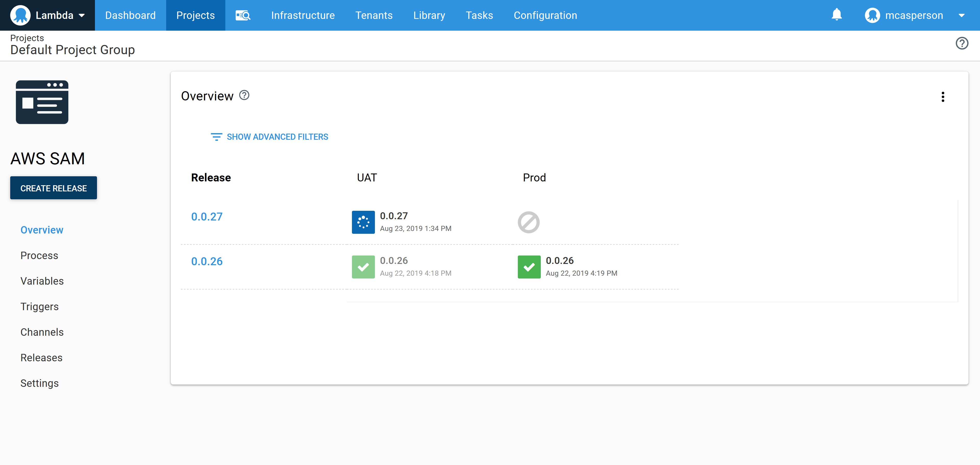
Task: Expand the mcasperson user menu
Action: point(914,15)
